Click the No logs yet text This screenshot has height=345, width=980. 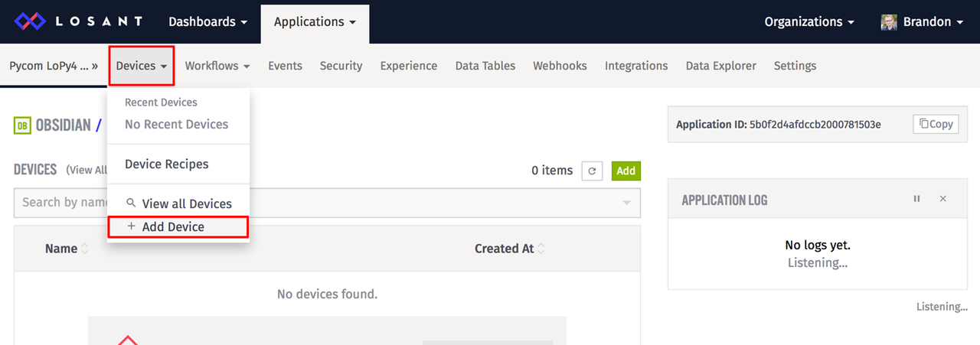(818, 245)
